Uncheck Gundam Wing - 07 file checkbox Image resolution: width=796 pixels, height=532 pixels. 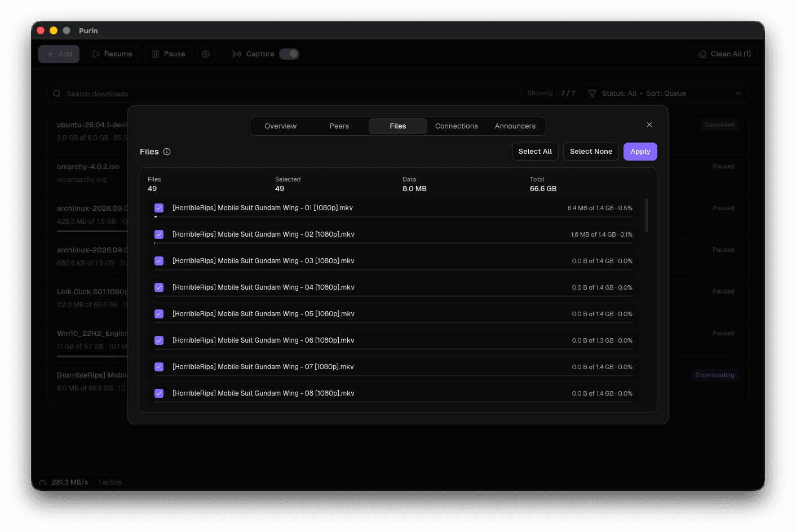click(x=159, y=367)
